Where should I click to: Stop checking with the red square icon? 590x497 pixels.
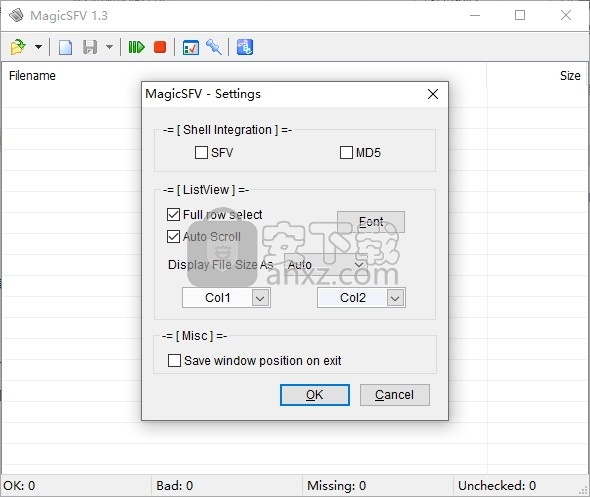[x=160, y=47]
